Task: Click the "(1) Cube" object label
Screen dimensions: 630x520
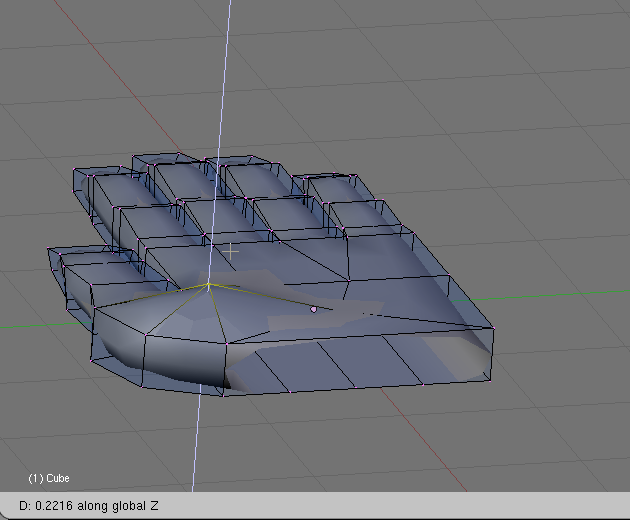Action: pyautogui.click(x=49, y=478)
